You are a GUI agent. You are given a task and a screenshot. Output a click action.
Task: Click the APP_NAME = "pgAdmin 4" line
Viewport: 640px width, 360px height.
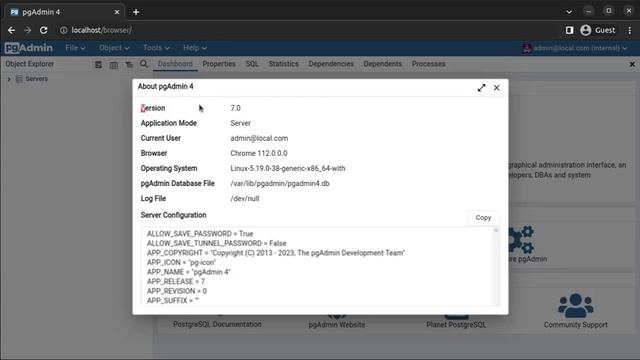point(189,272)
